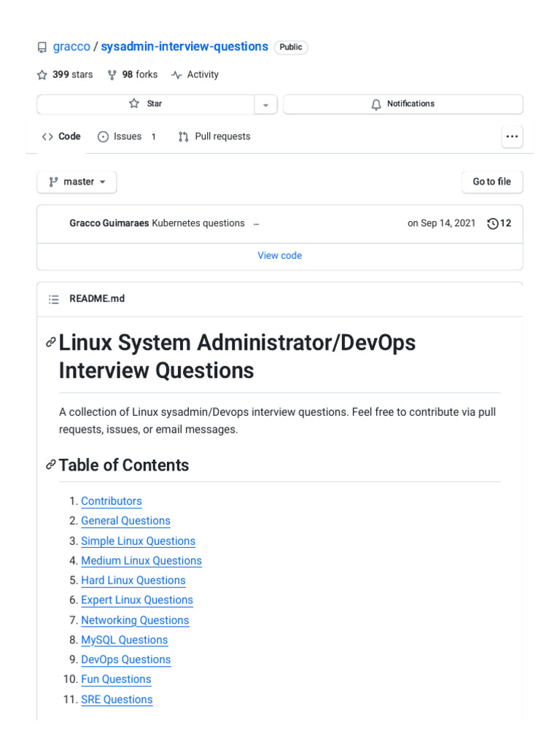Click the repository book icon

[42, 47]
